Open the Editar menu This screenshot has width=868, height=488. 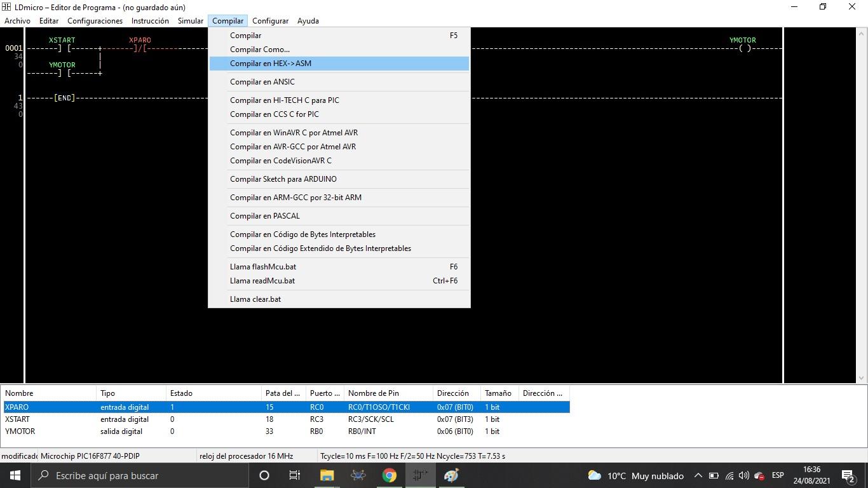(x=49, y=21)
